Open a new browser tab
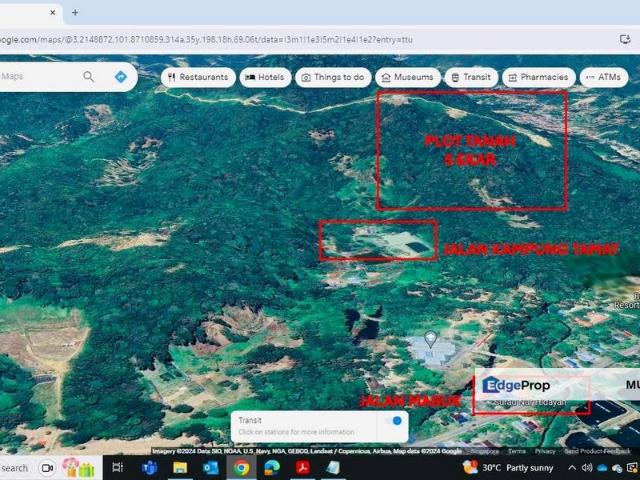This screenshot has width=640, height=480. 75,13
